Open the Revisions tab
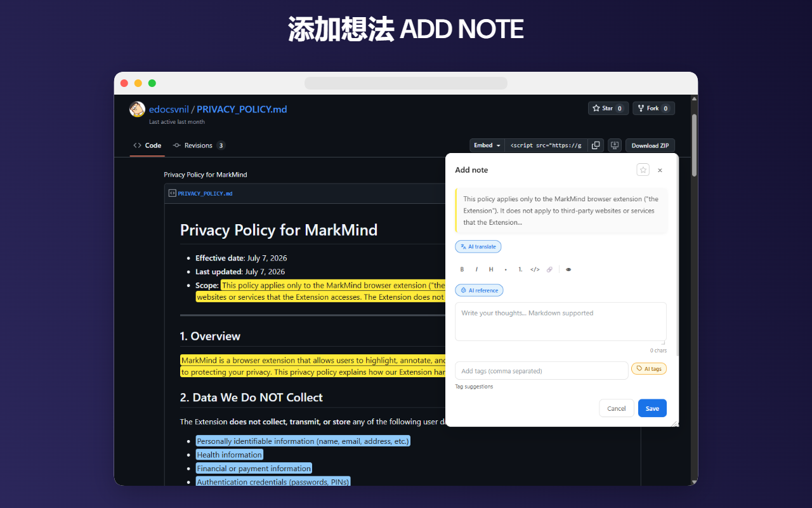The height and width of the screenshot is (508, 812). (x=199, y=145)
